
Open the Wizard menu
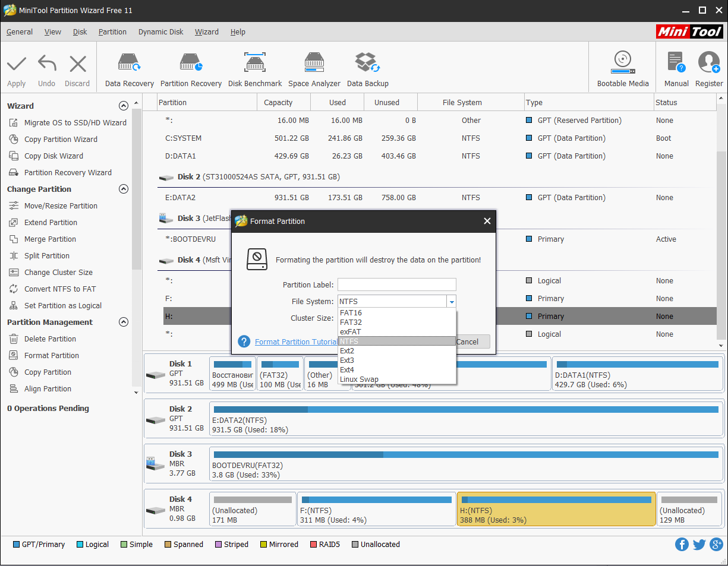tap(207, 32)
